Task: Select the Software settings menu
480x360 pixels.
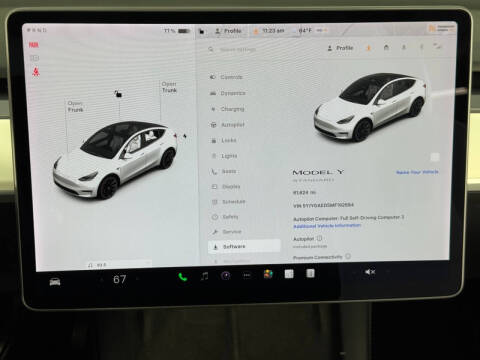Action: click(244, 246)
